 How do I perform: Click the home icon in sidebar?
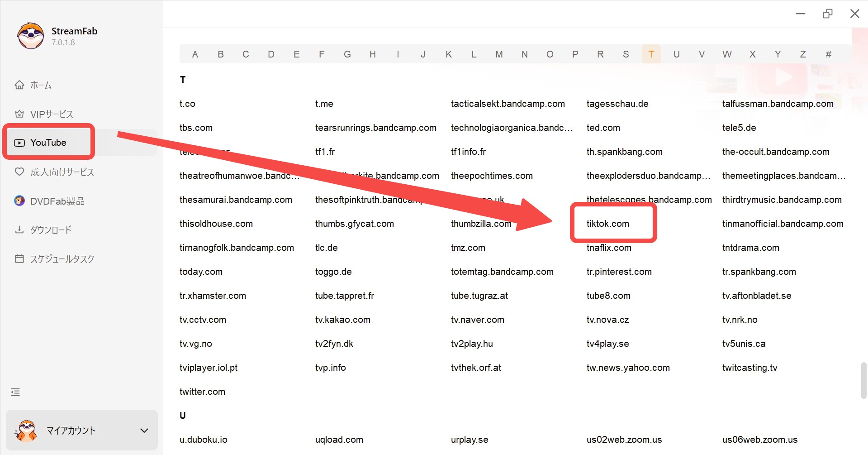(19, 85)
